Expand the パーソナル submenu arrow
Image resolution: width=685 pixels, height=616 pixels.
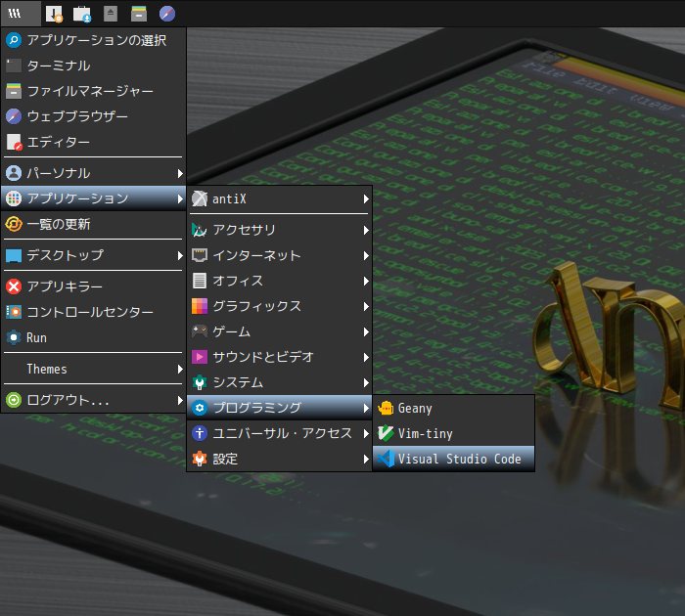[x=180, y=173]
